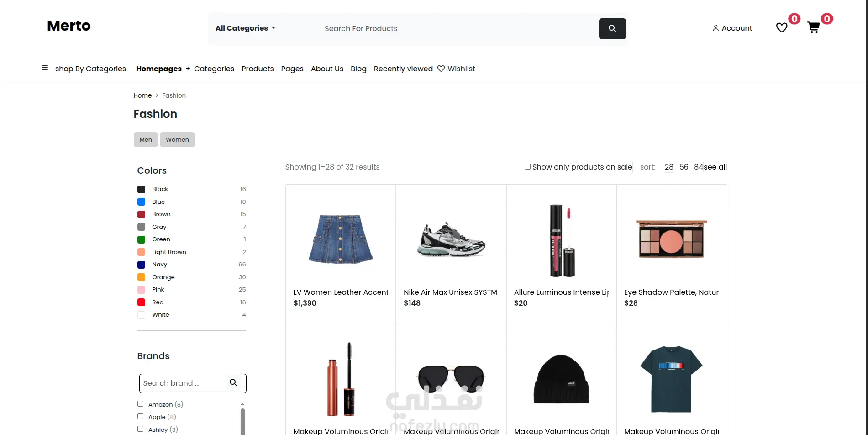Image resolution: width=868 pixels, height=435 pixels.
Task: Select the Red color swatch
Action: [x=142, y=302]
